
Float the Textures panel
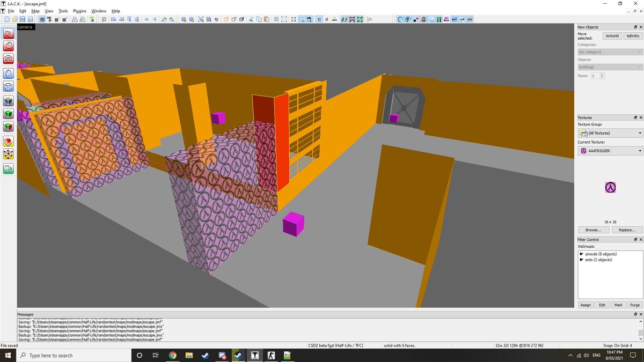click(635, 117)
